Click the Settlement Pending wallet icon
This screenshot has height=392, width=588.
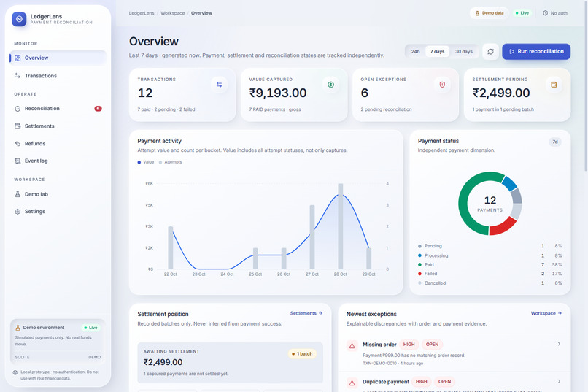coord(554,85)
